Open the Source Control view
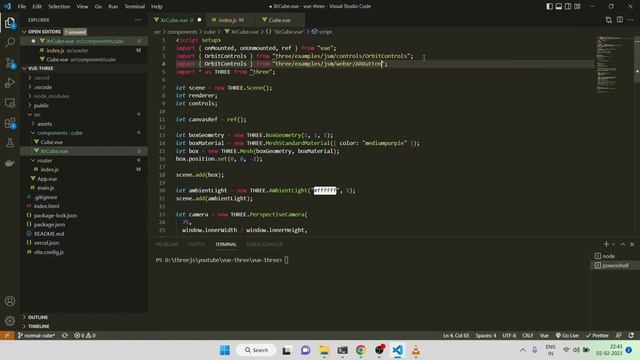Screen dimensions: 640x360 pyautogui.click(x=10, y=62)
